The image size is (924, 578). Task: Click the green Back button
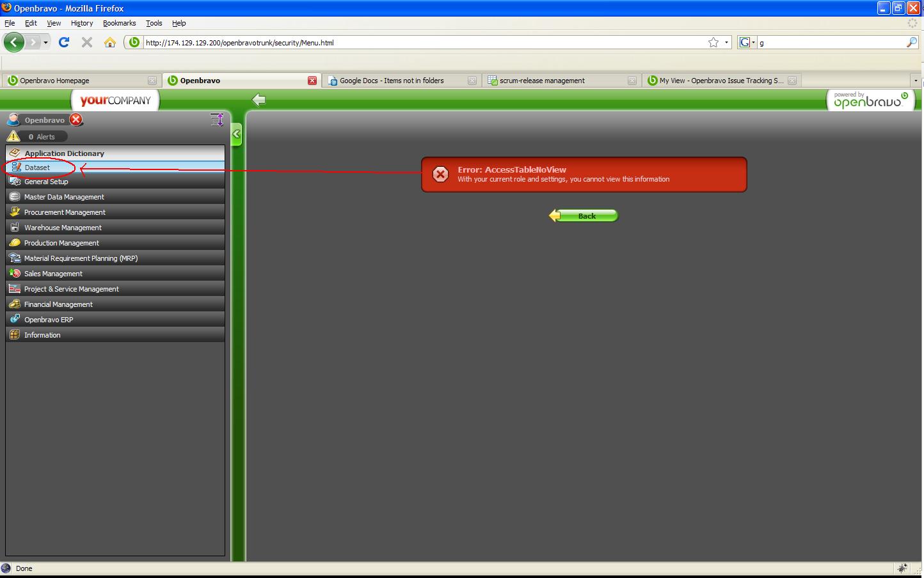click(585, 216)
